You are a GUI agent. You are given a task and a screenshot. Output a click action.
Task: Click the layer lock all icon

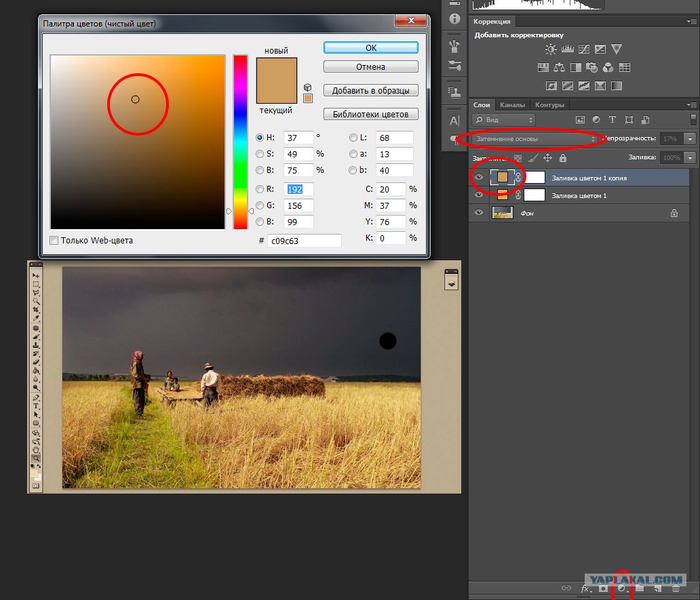(563, 158)
